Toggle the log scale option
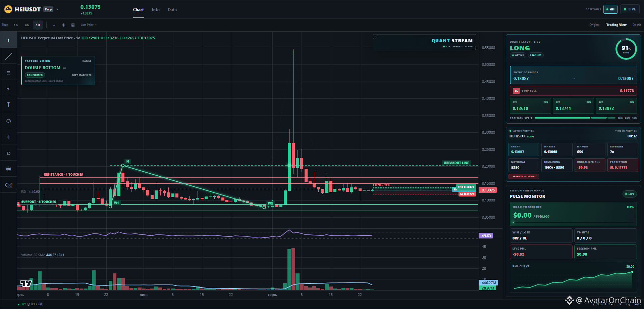The image size is (644, 309). tap(628, 304)
